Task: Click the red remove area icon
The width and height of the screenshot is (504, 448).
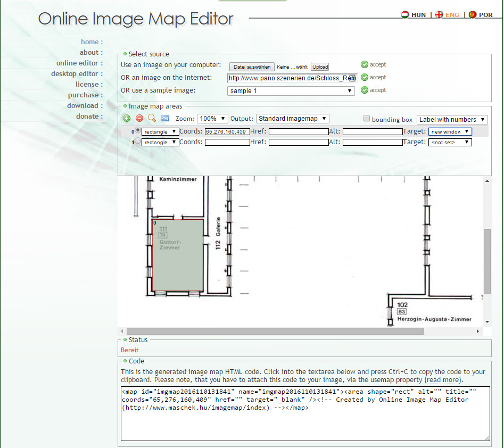Action: pyautogui.click(x=139, y=119)
